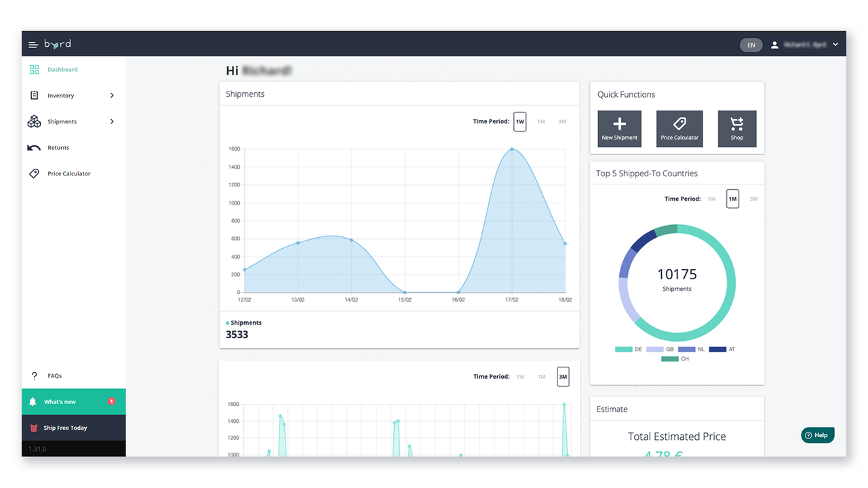
Task: Click the EN language button
Action: [x=751, y=44]
